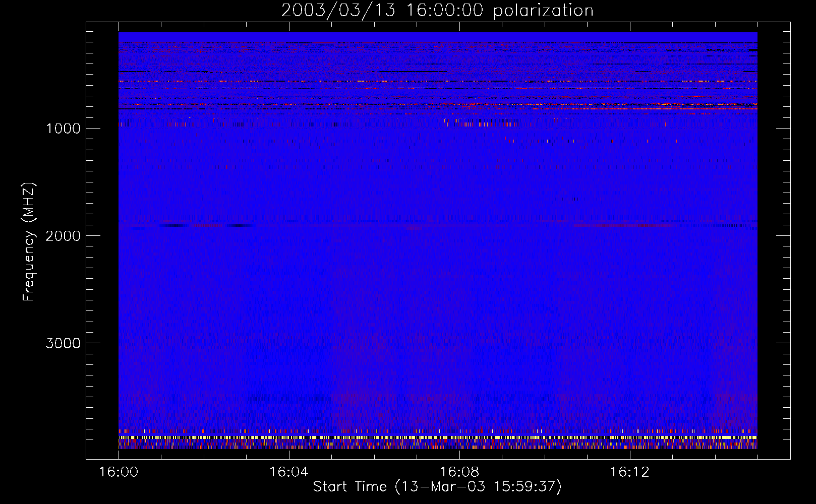Click the 16:04 time tick label

289,472
